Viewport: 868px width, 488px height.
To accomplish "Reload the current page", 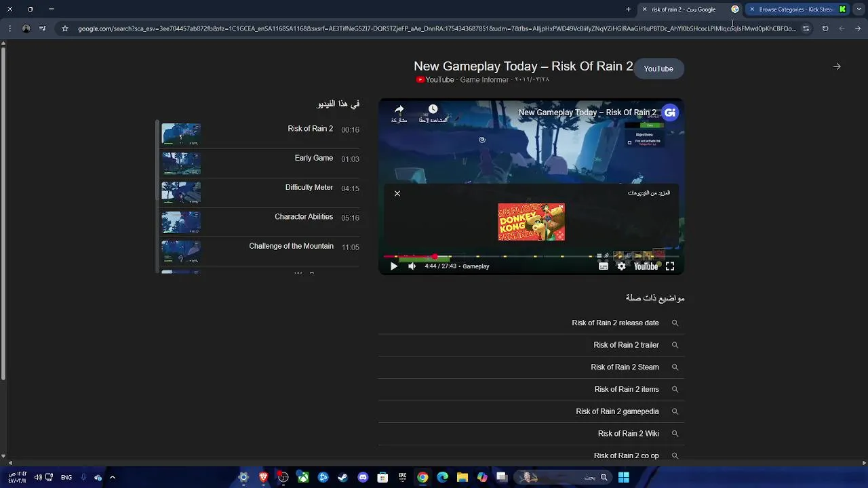I will click(x=825, y=28).
